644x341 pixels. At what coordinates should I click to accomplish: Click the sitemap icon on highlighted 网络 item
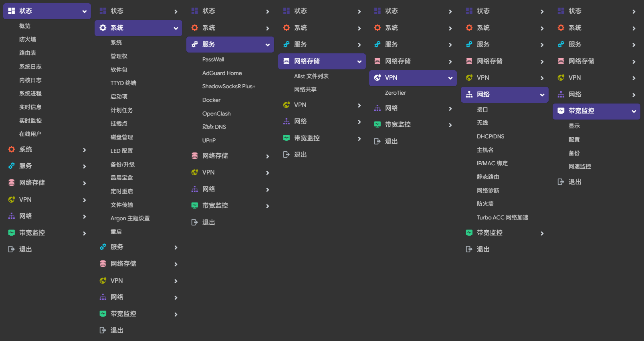[469, 94]
